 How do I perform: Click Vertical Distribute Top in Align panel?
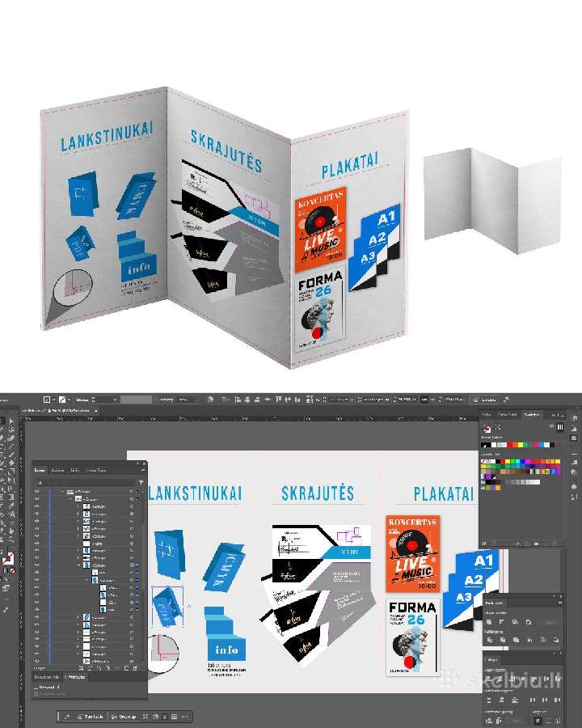(x=489, y=700)
